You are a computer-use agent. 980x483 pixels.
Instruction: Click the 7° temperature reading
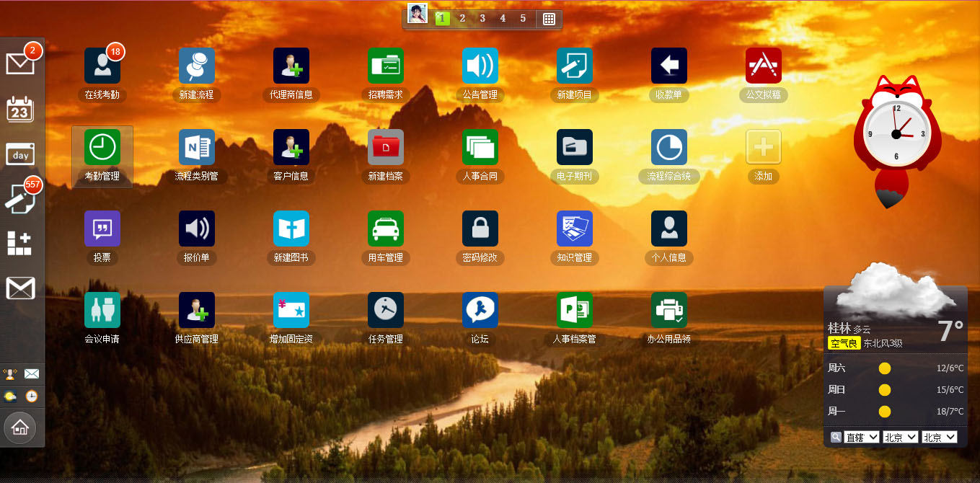(x=950, y=331)
